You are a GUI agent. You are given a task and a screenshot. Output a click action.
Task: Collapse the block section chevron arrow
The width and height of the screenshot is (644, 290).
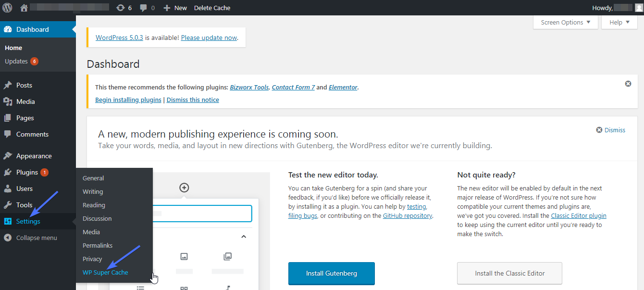click(244, 237)
